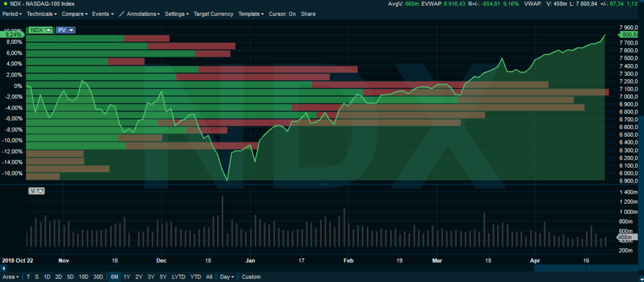644x282 pixels.
Task: Switch to the 1Y time range
Action: click(x=127, y=277)
